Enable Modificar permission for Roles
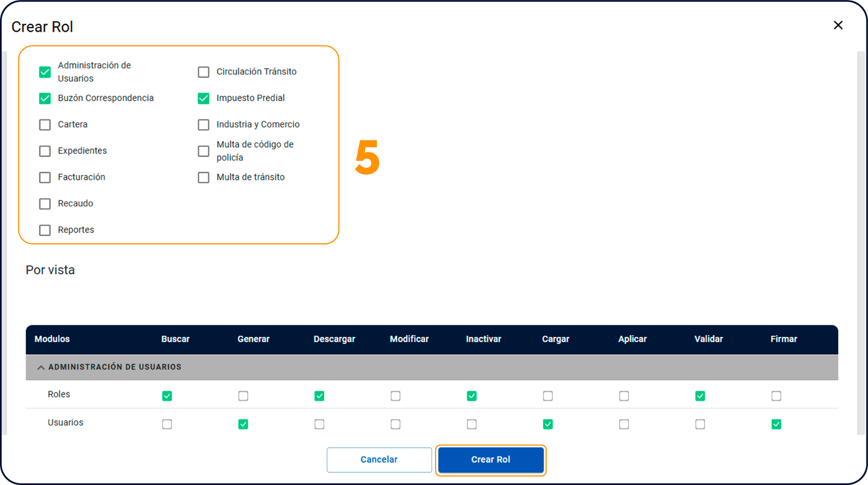The height and width of the screenshot is (485, 868). 395,396
